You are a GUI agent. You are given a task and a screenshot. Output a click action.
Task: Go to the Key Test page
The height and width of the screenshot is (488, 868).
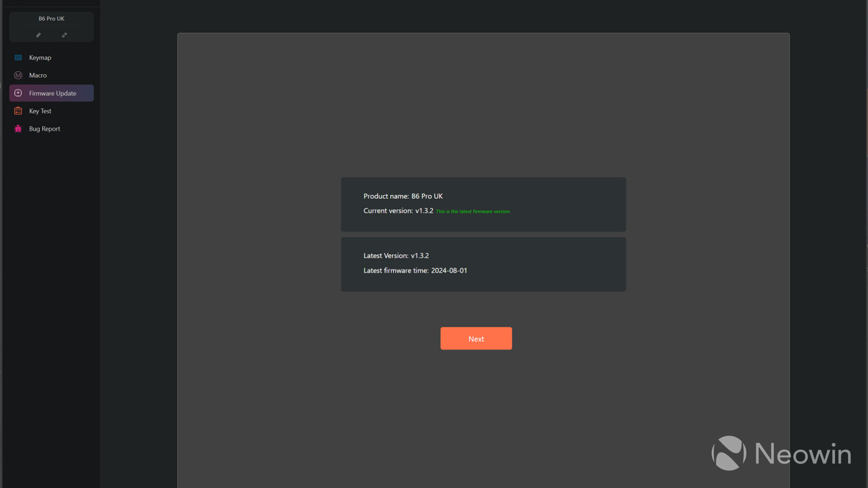pyautogui.click(x=52, y=111)
